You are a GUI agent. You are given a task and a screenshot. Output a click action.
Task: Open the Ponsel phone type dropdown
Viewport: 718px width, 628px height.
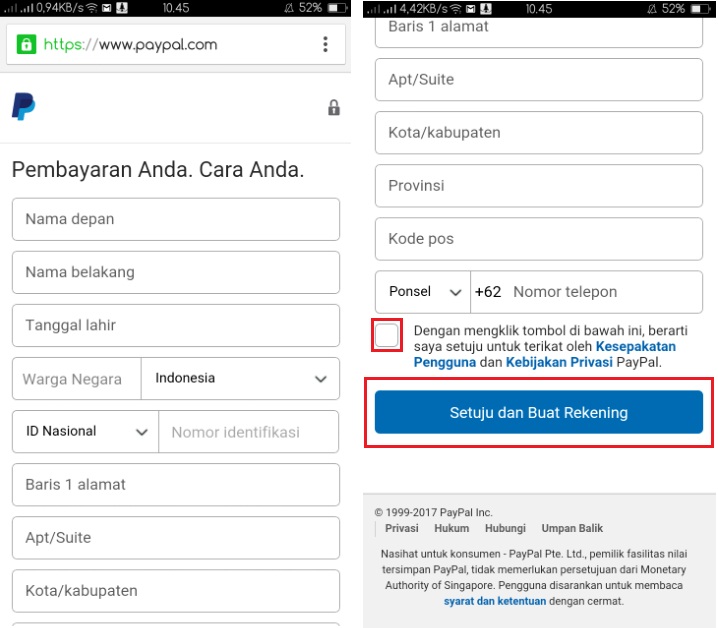coord(423,292)
